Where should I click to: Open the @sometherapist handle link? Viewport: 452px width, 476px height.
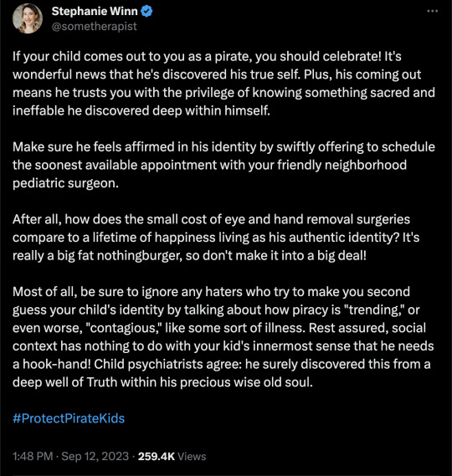(94, 27)
